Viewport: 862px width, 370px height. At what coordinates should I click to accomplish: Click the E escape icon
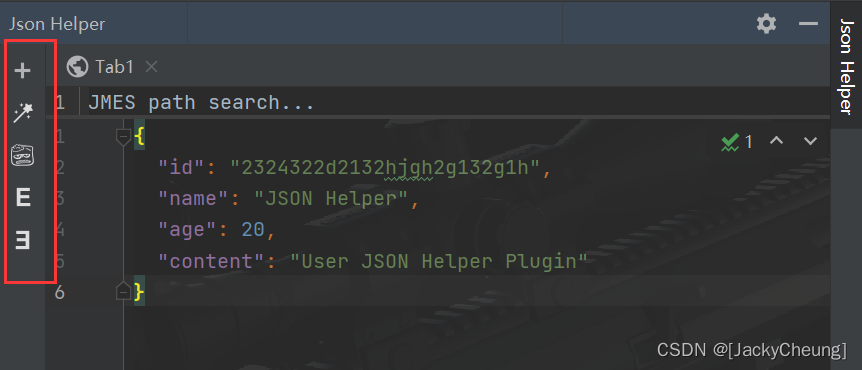[23, 197]
